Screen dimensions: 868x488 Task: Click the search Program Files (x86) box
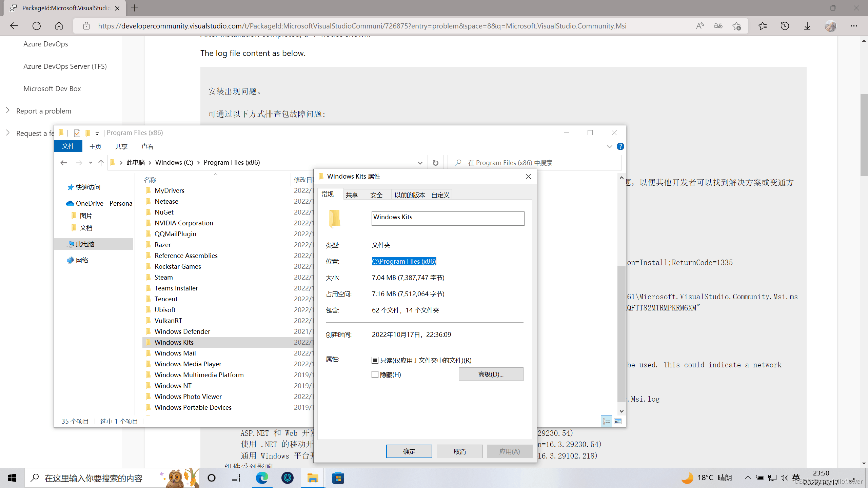(x=535, y=163)
